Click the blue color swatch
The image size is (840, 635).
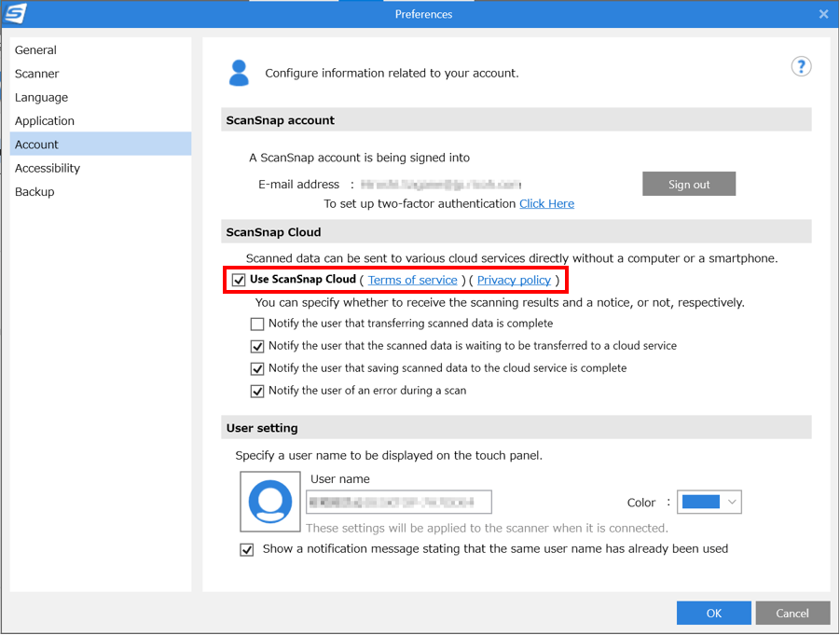point(701,502)
